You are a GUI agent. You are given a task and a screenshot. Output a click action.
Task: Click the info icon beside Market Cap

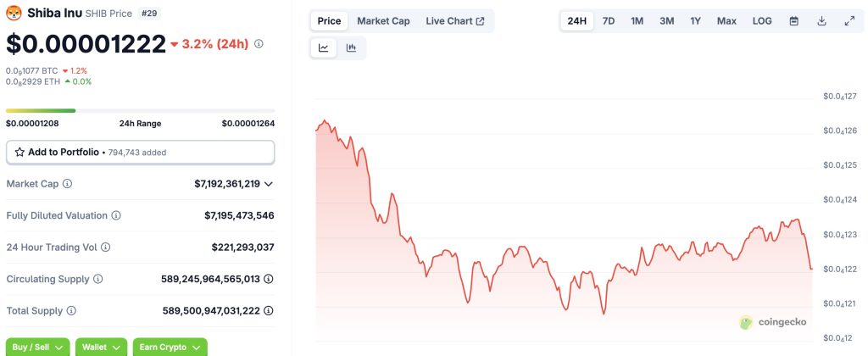tap(67, 184)
